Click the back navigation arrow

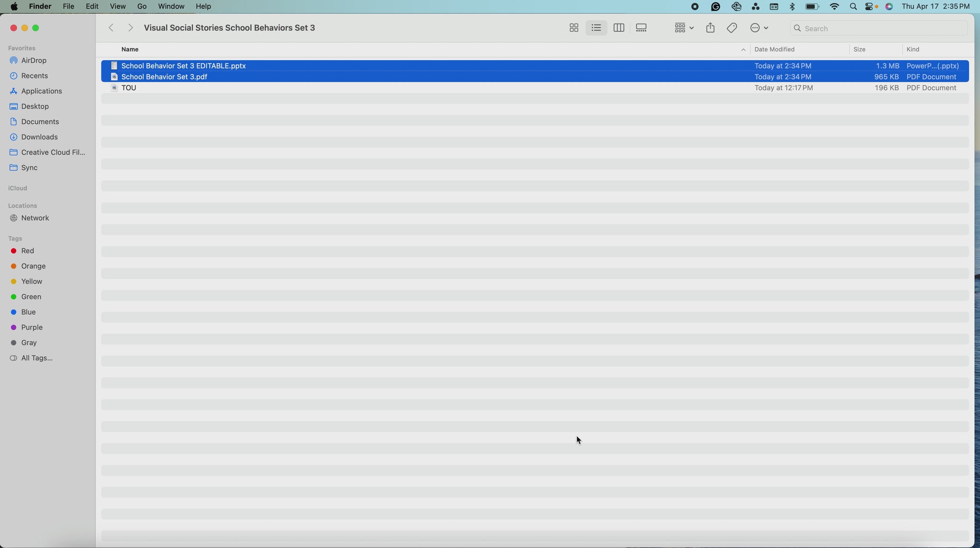tap(111, 28)
